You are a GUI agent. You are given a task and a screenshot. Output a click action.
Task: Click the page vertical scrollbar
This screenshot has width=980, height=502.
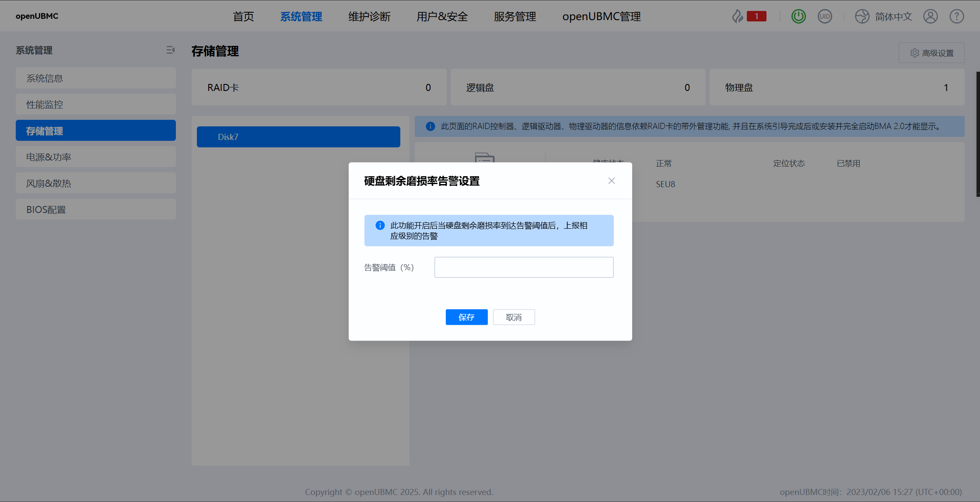(x=978, y=134)
